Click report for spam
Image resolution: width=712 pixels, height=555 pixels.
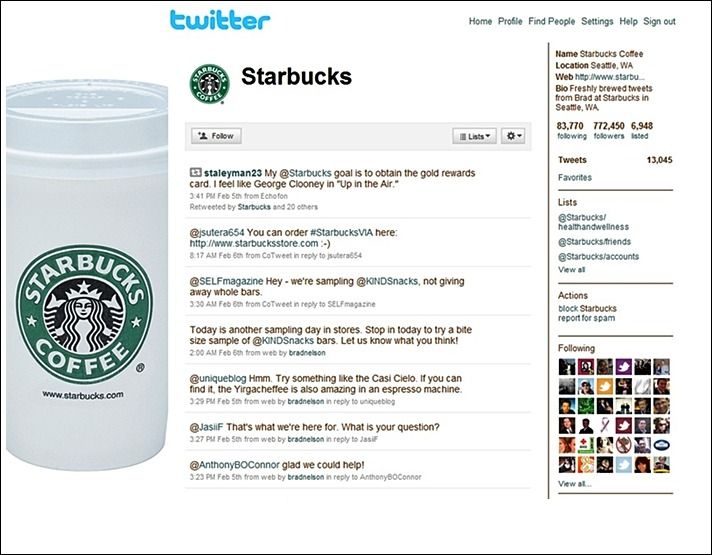click(586, 318)
